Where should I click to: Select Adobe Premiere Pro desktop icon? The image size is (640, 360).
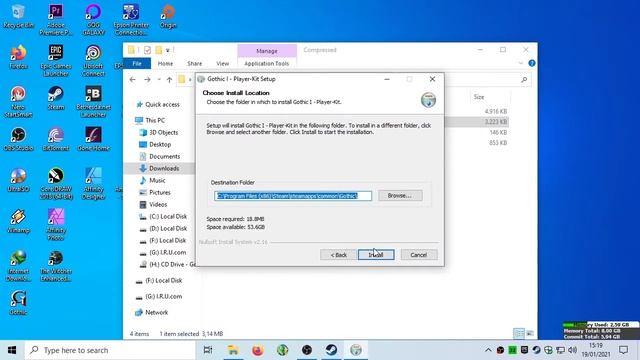pyautogui.click(x=56, y=20)
